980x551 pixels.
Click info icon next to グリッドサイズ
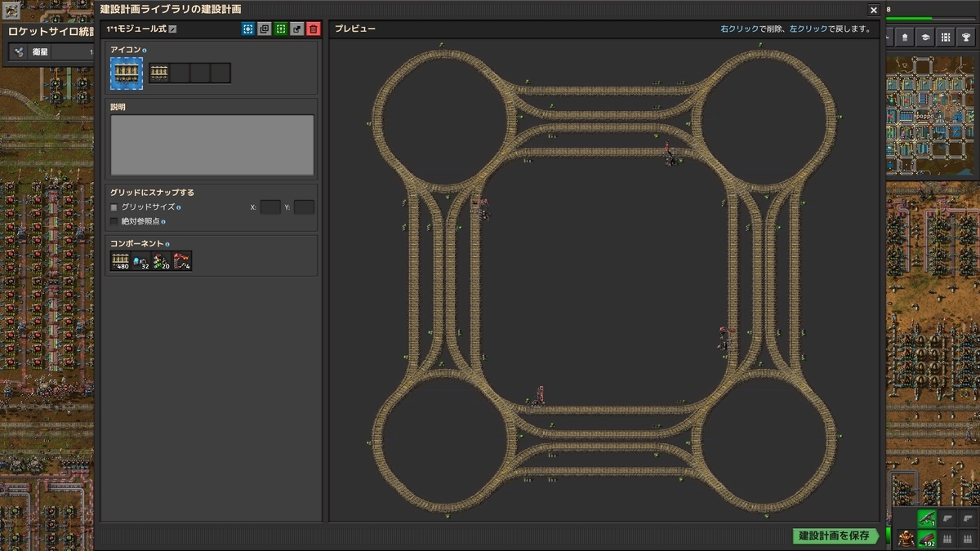[x=179, y=208]
